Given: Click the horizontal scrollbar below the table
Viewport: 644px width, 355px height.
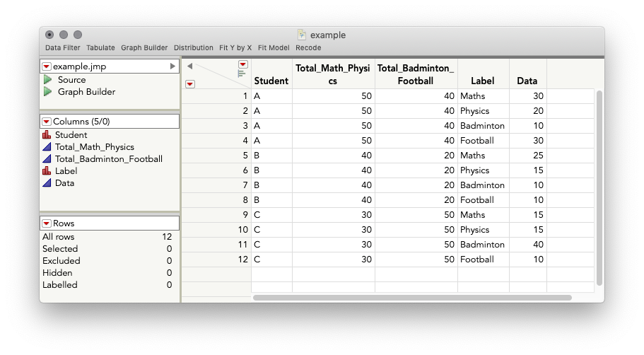Looking at the screenshot, I should click(411, 298).
